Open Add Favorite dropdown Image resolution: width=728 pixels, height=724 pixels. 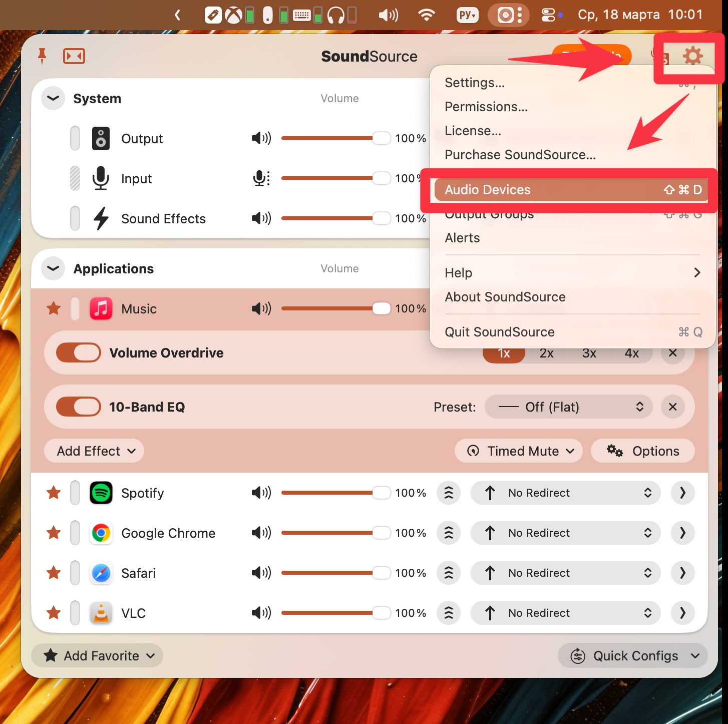click(x=97, y=655)
